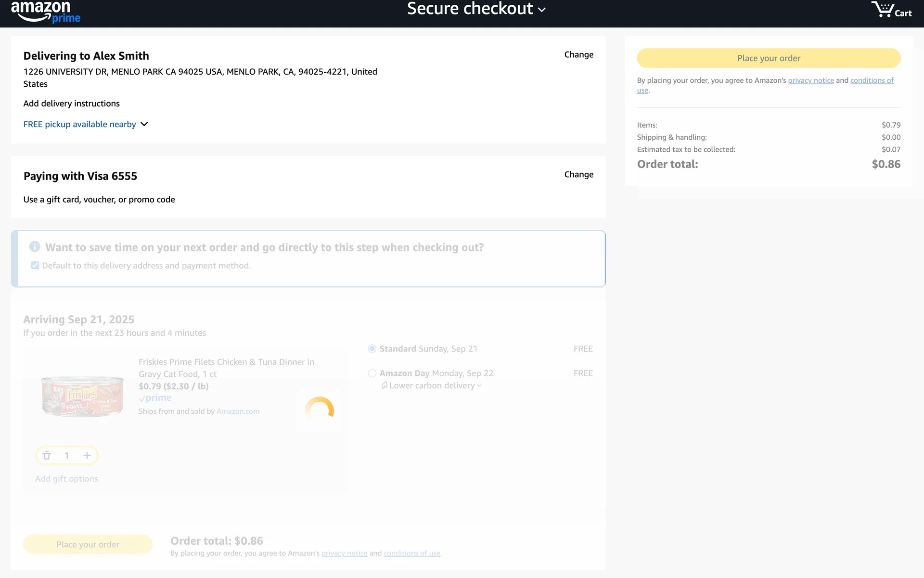Click the trash icon to remove item
The image size is (924, 578).
point(47,456)
